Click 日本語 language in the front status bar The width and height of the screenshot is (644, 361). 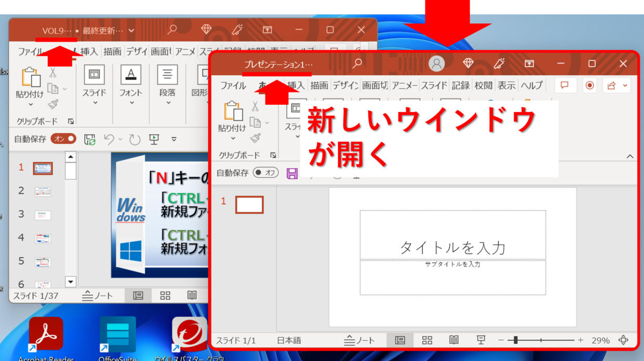(289, 340)
